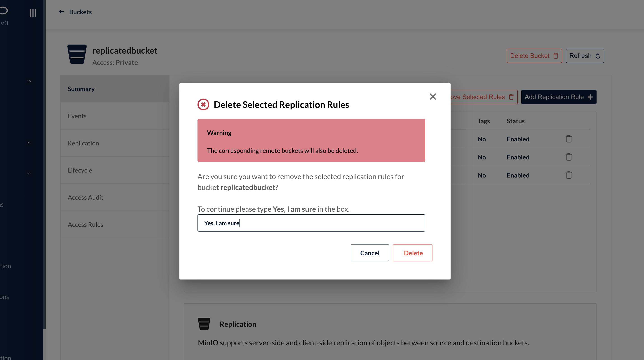Screen dimensions: 644x360
Task: Click the Replication section bucket icon
Action: tap(204, 324)
